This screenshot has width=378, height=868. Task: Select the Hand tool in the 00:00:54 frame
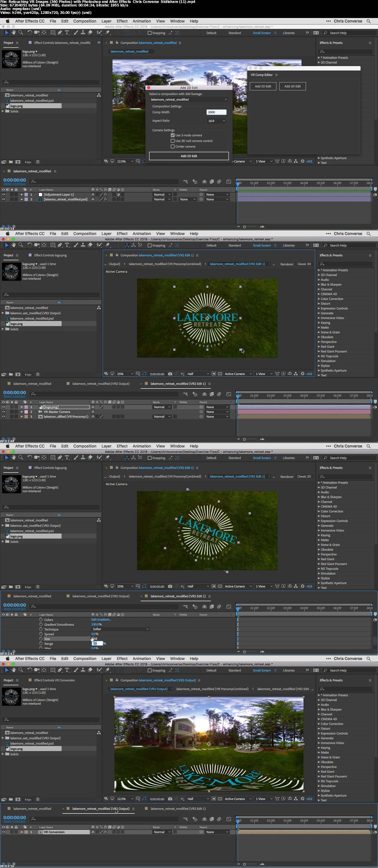click(14, 33)
